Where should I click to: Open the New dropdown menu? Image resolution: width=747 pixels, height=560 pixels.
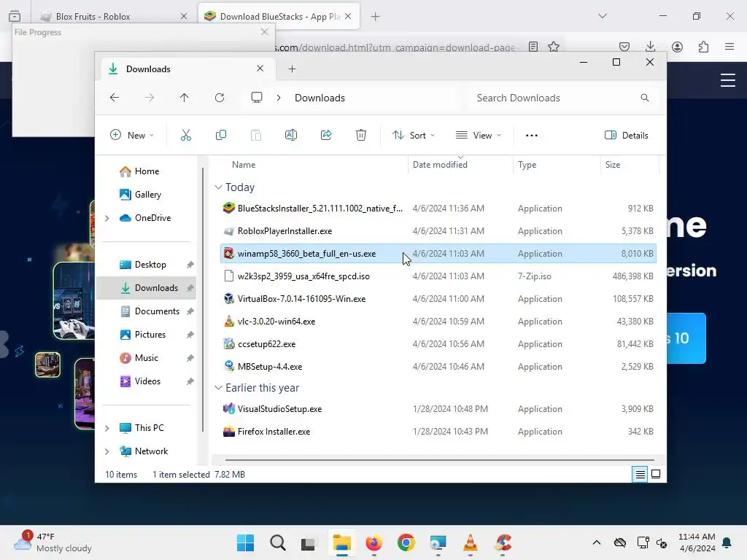[x=132, y=135]
